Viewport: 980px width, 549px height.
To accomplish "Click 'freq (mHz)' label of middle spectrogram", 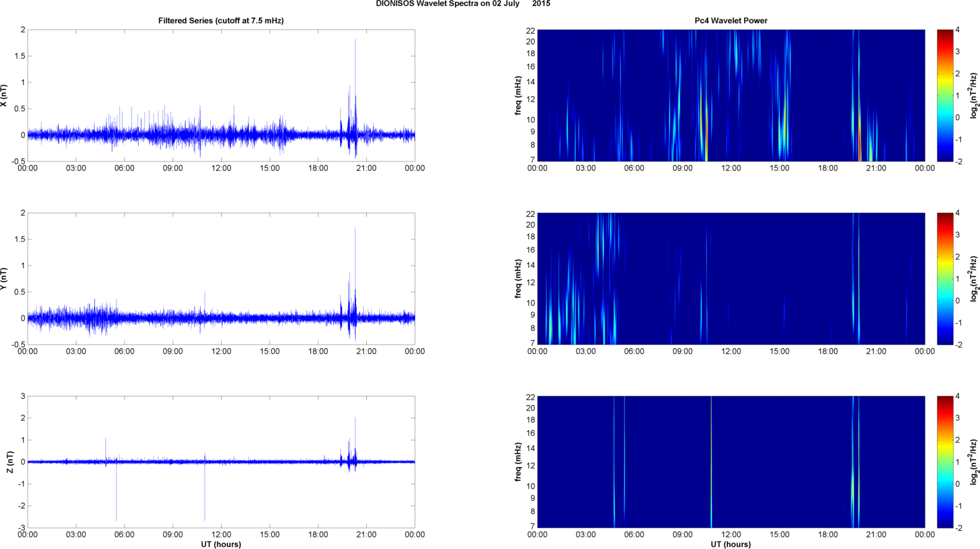I will click(518, 279).
